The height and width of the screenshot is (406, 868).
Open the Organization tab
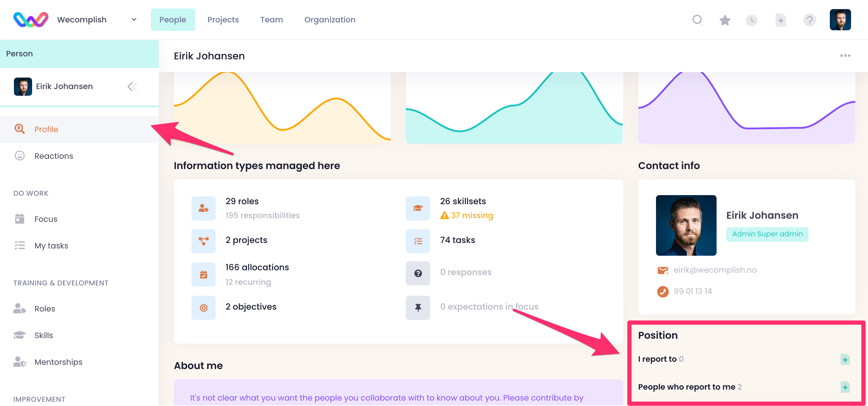tap(330, 20)
